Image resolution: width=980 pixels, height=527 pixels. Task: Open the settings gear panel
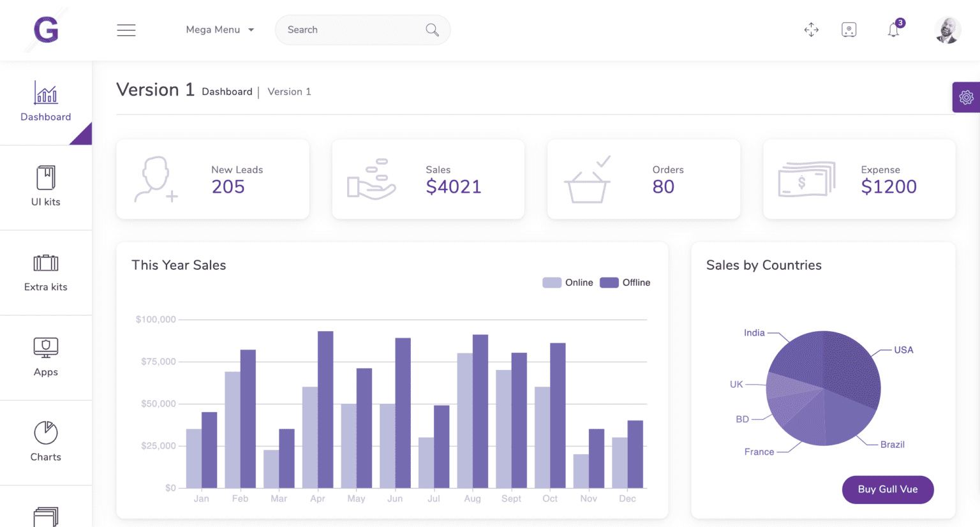pos(966,97)
